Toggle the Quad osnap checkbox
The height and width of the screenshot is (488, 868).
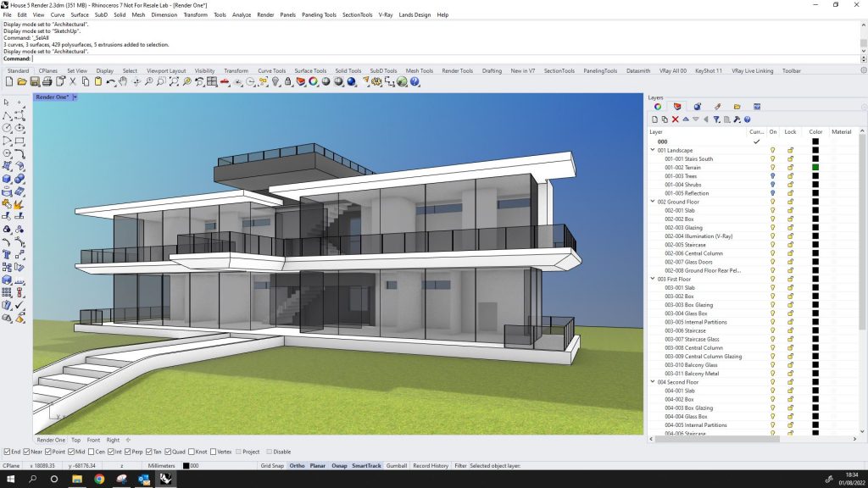(x=168, y=452)
